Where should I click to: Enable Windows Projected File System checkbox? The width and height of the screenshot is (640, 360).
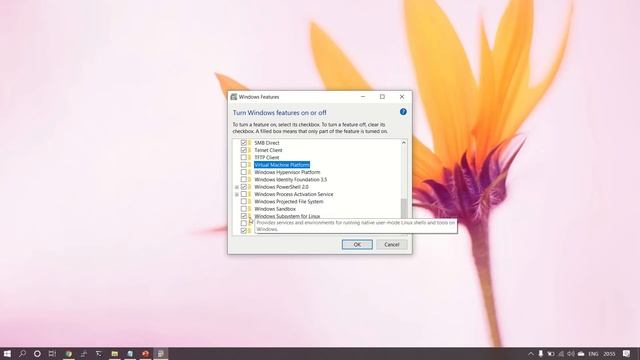(x=244, y=202)
